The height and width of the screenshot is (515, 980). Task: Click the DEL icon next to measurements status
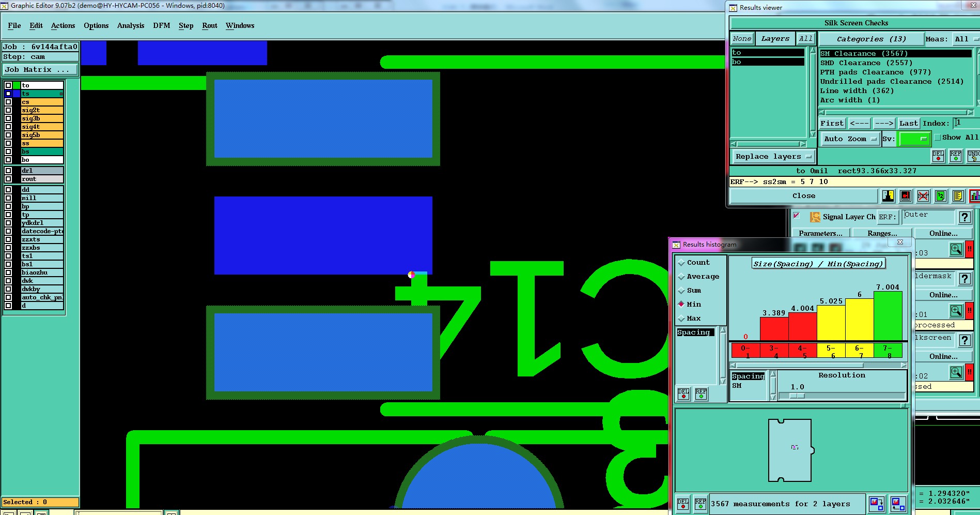tap(683, 504)
